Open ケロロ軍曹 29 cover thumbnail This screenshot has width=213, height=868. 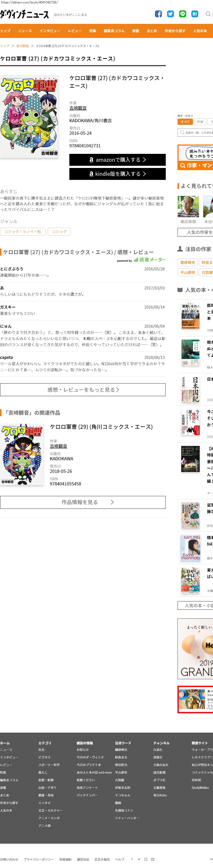[x=22, y=455]
